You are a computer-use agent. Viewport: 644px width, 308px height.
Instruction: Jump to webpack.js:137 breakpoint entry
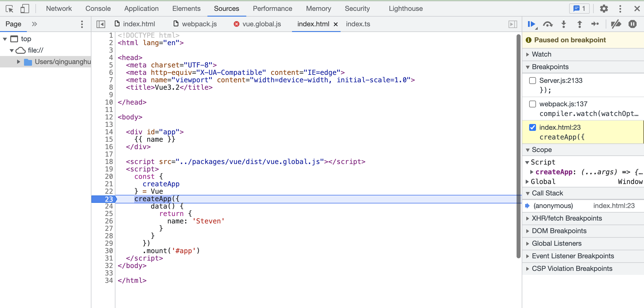coord(583,109)
